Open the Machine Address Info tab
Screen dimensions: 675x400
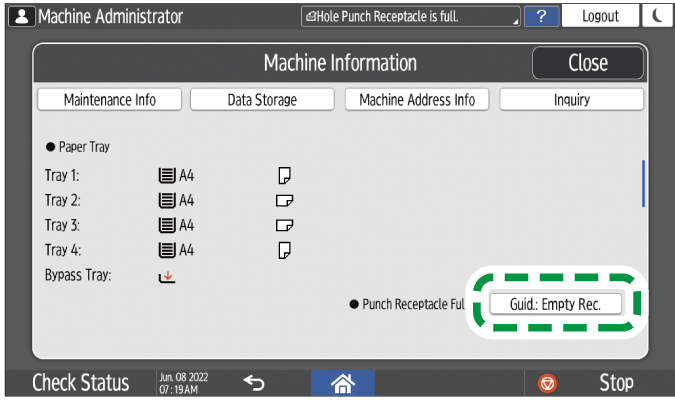click(417, 100)
